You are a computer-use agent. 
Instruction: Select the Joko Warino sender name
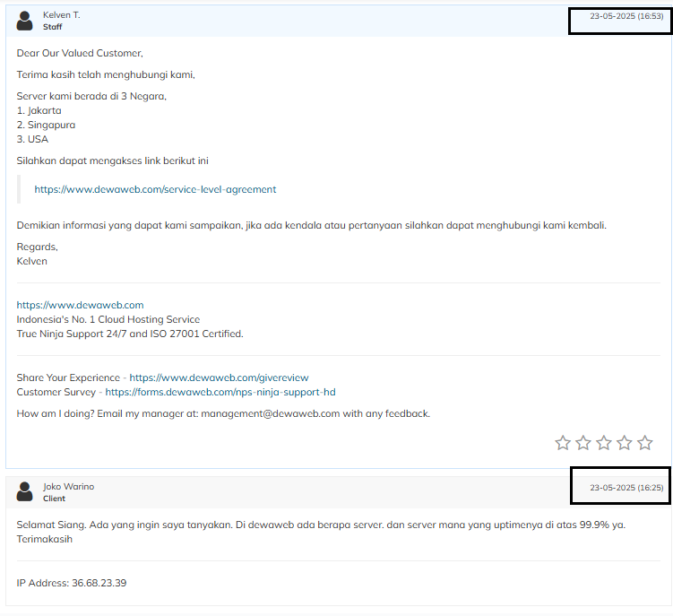tap(68, 487)
